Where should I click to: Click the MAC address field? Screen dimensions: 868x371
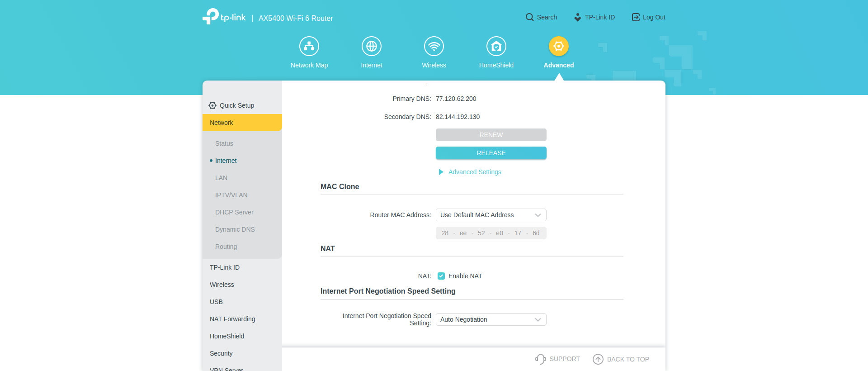pos(491,233)
